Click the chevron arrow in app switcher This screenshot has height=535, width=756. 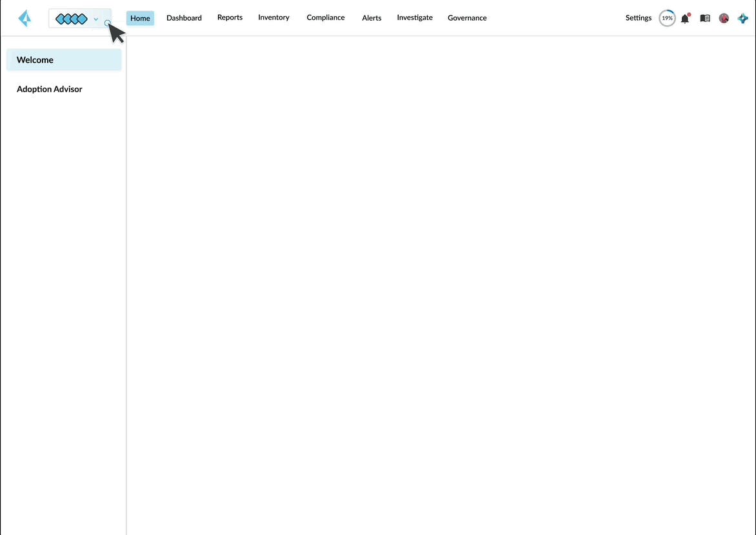(x=96, y=19)
